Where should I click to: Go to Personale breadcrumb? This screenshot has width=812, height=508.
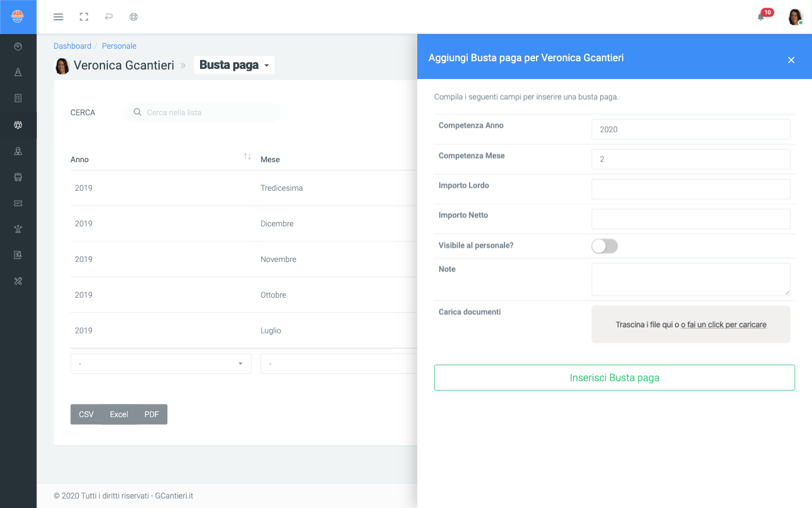[119, 46]
